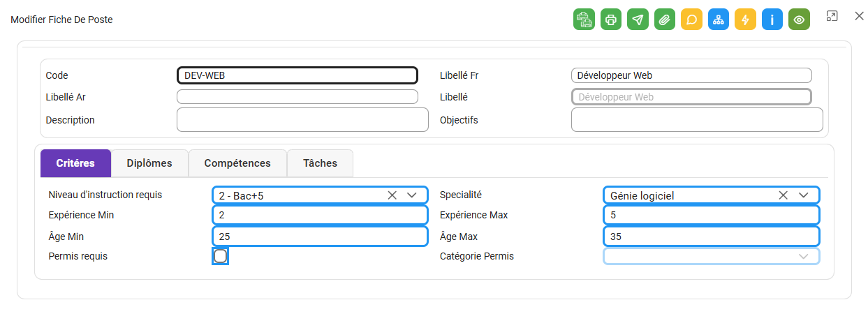Clear the Niveau d'instruction requis selection
The image size is (868, 330).
(x=392, y=195)
